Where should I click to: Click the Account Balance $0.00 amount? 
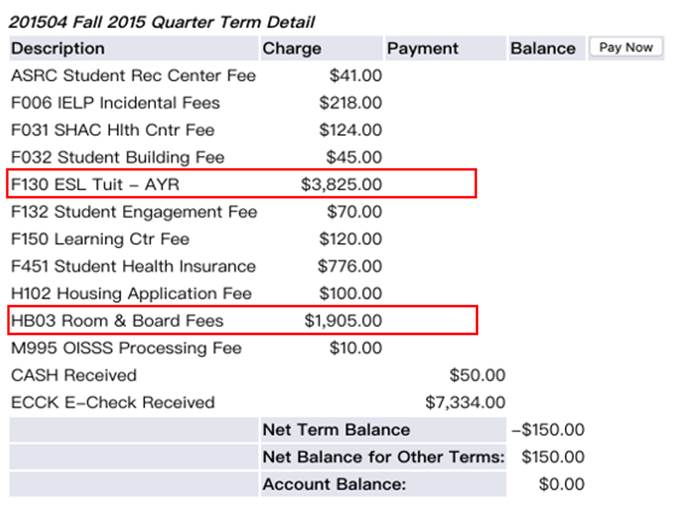coord(562,484)
